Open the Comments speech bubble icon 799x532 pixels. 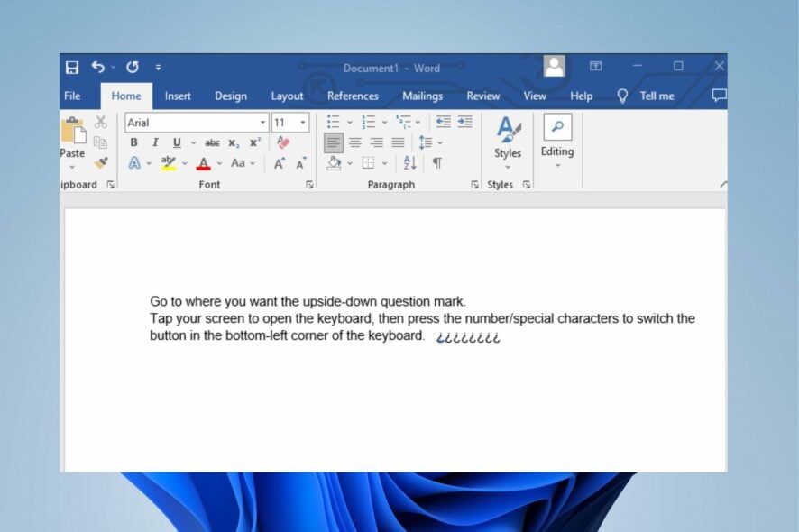(x=719, y=96)
